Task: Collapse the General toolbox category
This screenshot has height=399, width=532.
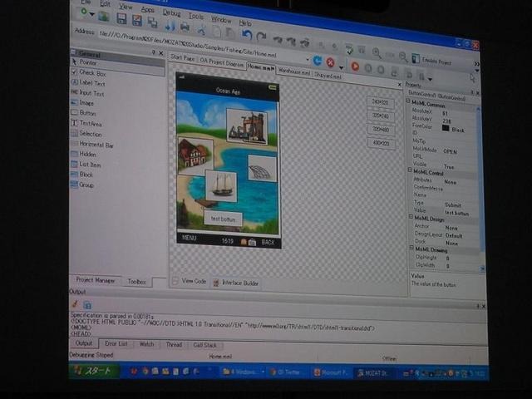Action: (x=74, y=52)
